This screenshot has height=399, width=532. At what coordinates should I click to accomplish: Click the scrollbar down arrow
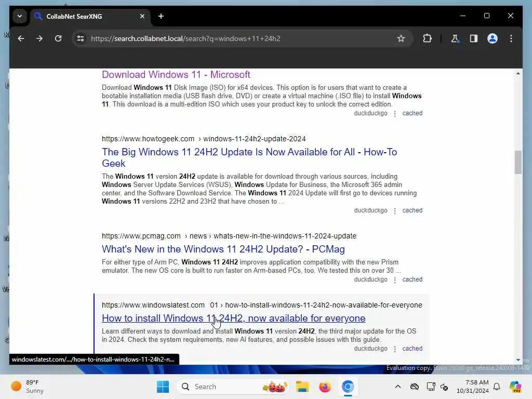pos(518,360)
